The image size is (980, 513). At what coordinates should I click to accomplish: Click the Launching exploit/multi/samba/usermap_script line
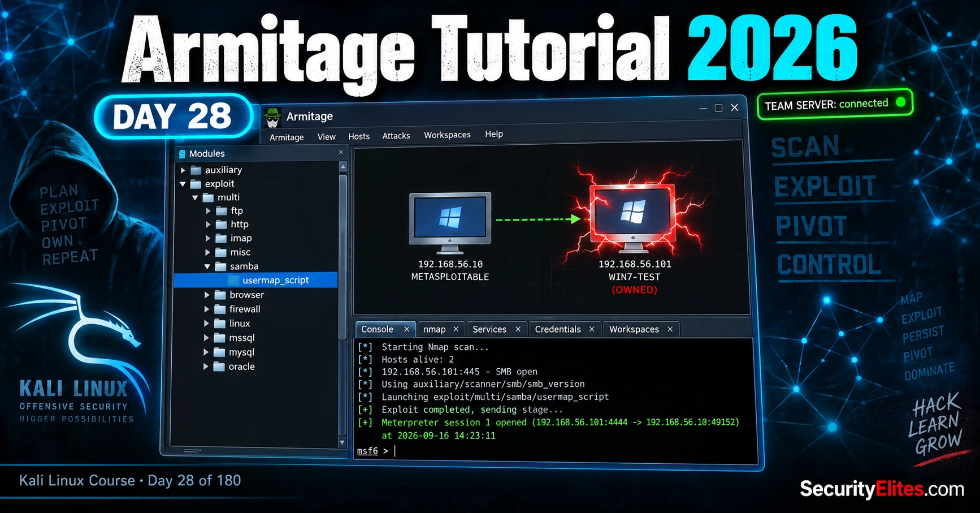point(483,397)
